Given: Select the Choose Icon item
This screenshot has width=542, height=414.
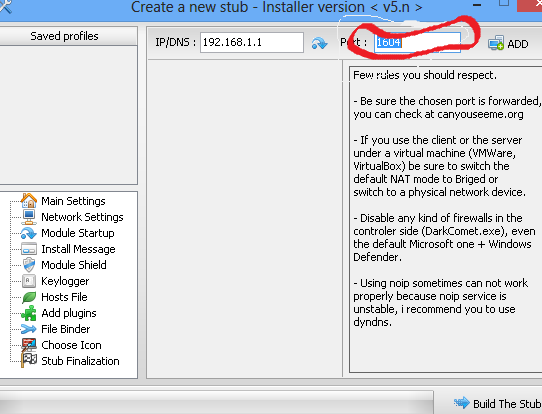Looking at the screenshot, I should [71, 345].
